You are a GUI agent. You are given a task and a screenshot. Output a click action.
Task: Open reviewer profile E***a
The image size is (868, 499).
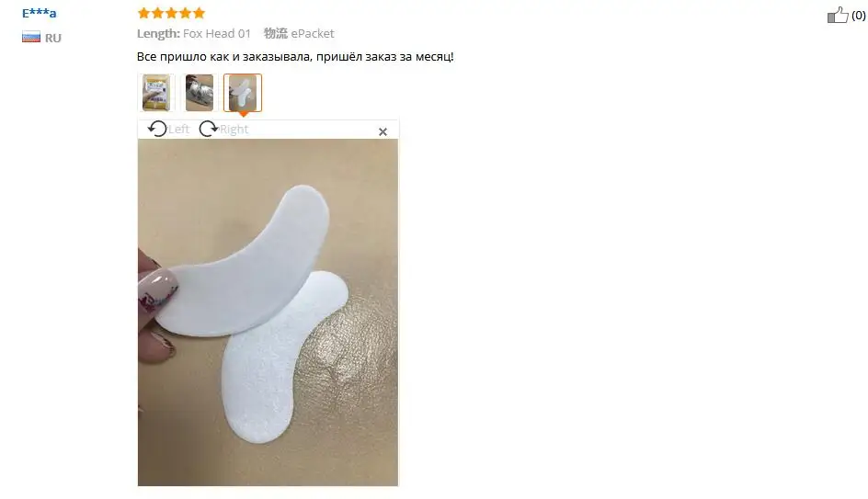39,13
